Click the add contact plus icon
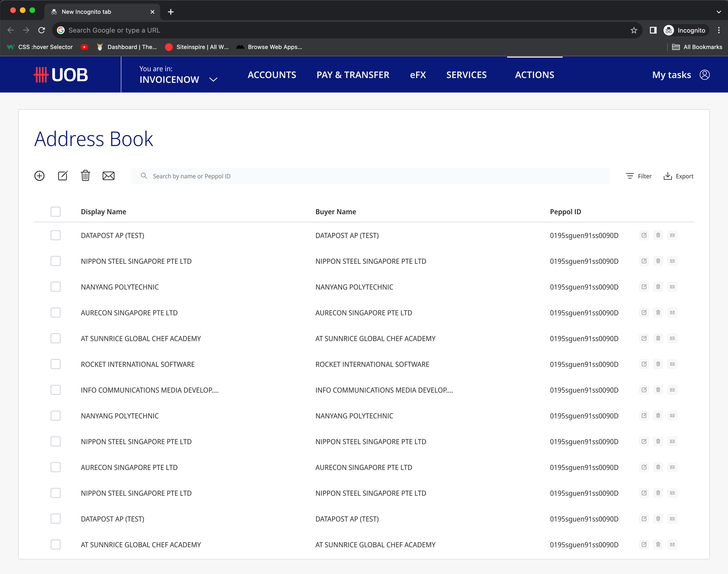The width and height of the screenshot is (728, 574). click(x=39, y=176)
